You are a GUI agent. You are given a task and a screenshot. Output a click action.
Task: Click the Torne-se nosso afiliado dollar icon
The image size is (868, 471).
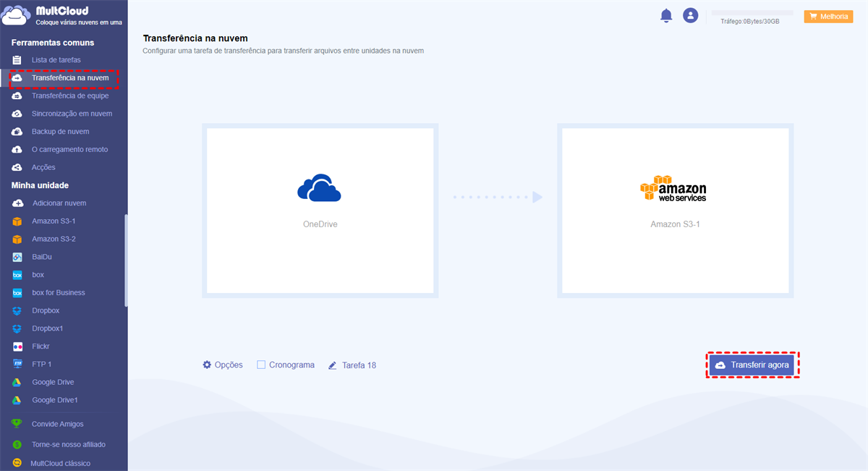17,444
